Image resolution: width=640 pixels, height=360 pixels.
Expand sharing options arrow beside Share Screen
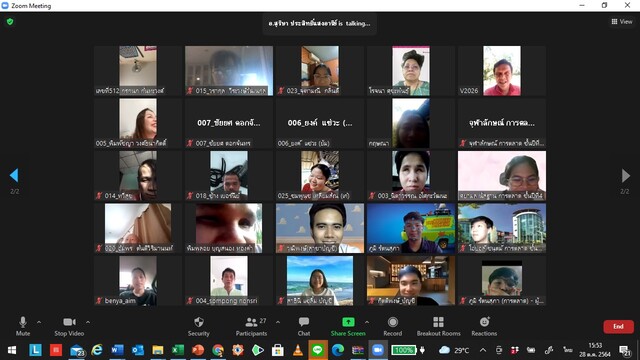click(367, 322)
